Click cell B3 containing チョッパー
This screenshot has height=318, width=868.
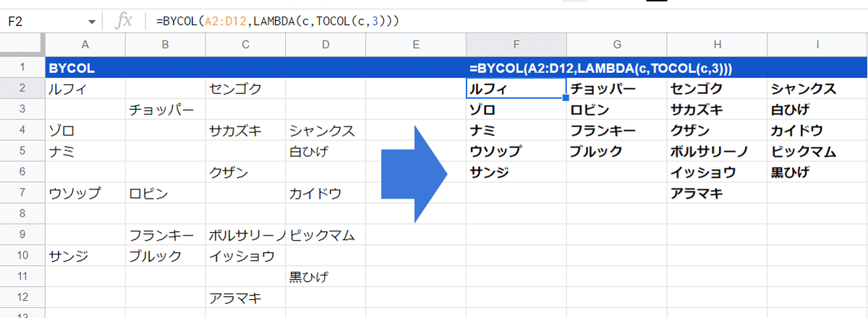pos(165,111)
